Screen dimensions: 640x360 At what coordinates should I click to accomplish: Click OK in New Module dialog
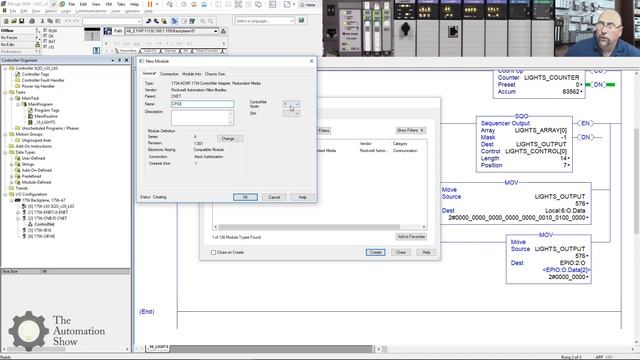[245, 197]
